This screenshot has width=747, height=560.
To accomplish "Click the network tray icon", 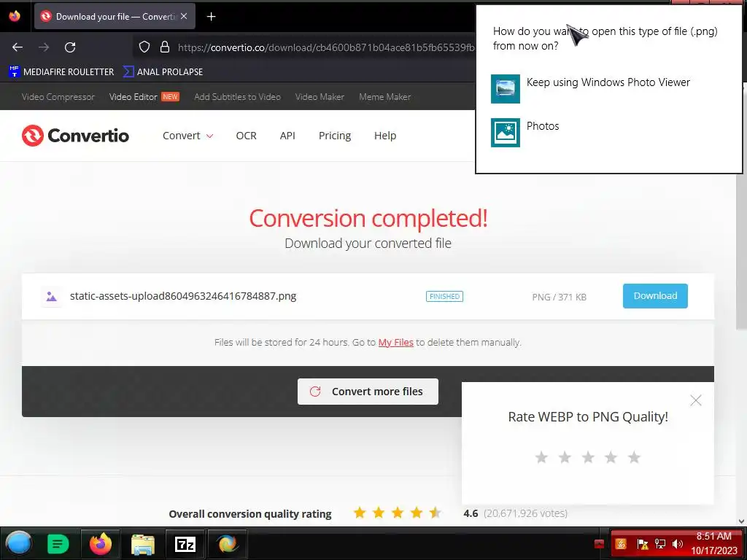I will pos(660,544).
